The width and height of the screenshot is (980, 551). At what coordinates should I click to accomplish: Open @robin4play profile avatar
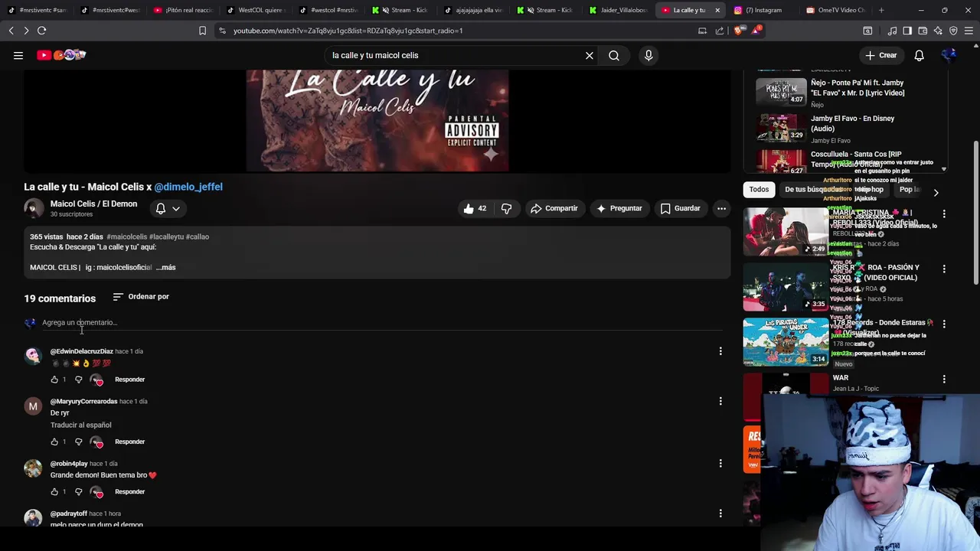33,468
